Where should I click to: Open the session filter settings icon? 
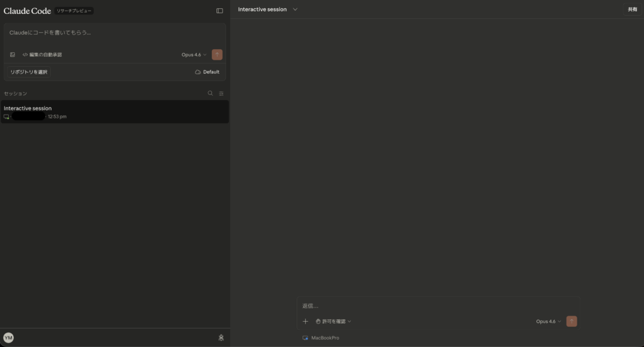[221, 93]
